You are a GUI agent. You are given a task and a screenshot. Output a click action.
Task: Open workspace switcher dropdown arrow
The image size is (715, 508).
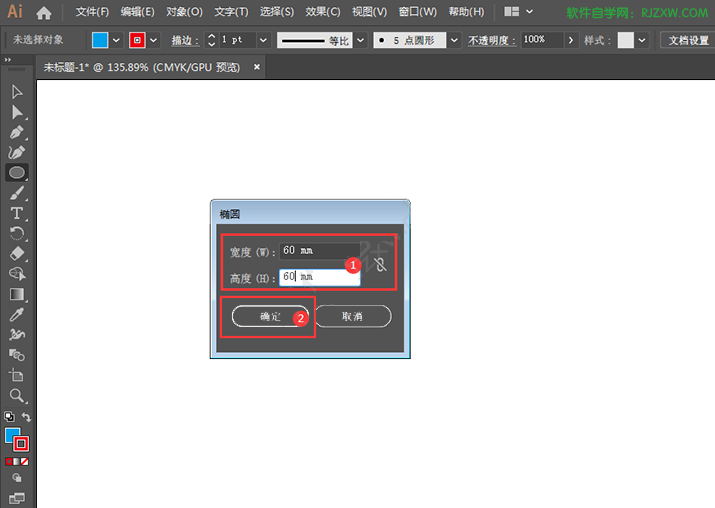point(529,12)
